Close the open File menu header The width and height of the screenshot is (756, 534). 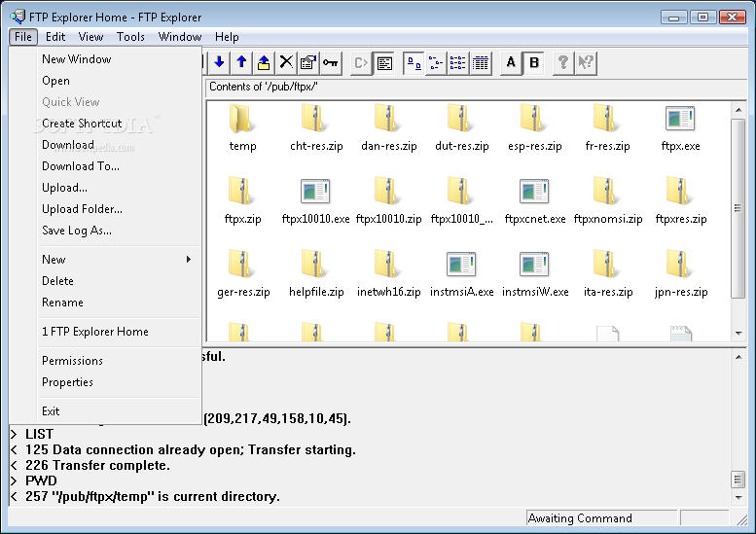23,37
